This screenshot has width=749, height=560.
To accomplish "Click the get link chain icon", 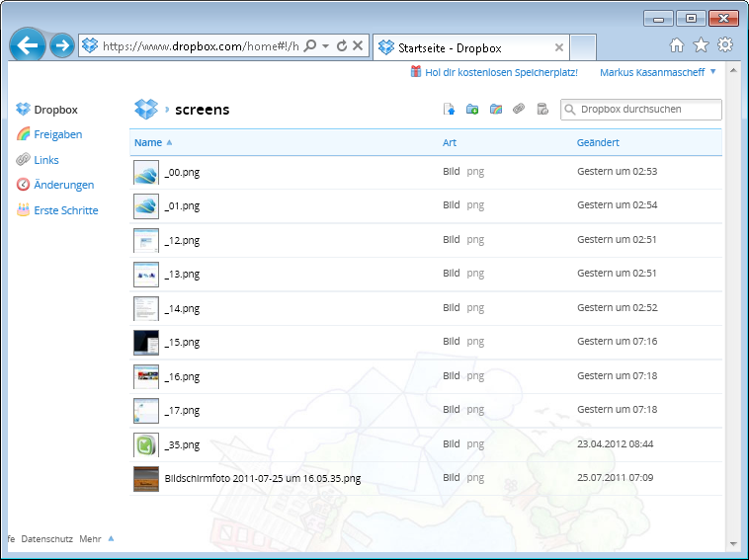I will 519,110.
